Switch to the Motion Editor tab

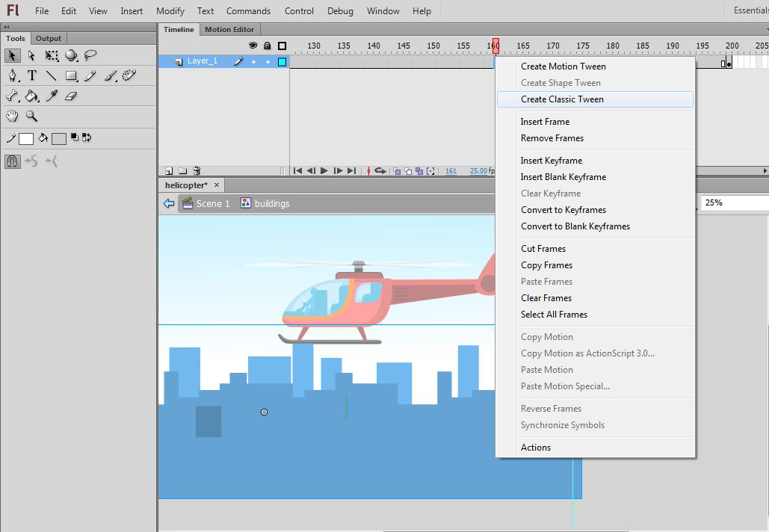[229, 29]
